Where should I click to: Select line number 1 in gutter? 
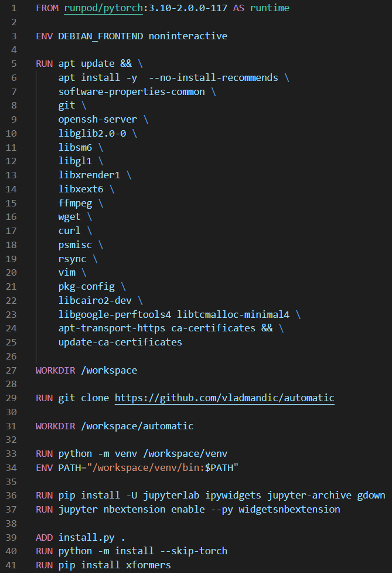click(x=14, y=8)
